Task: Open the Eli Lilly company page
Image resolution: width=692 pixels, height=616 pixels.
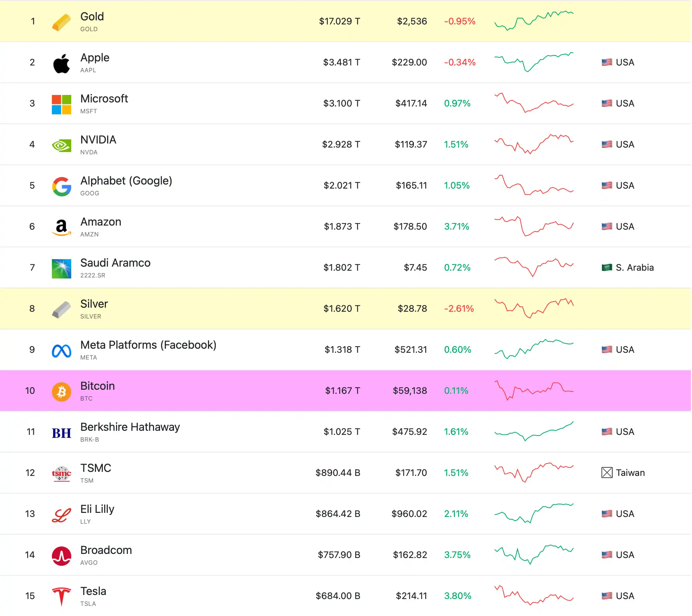Action: [x=97, y=509]
